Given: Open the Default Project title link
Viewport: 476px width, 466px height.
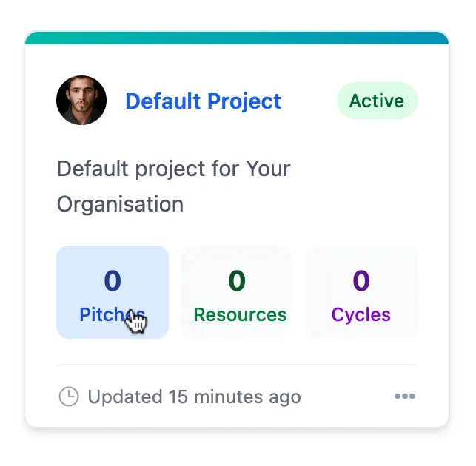Looking at the screenshot, I should click(x=203, y=101).
